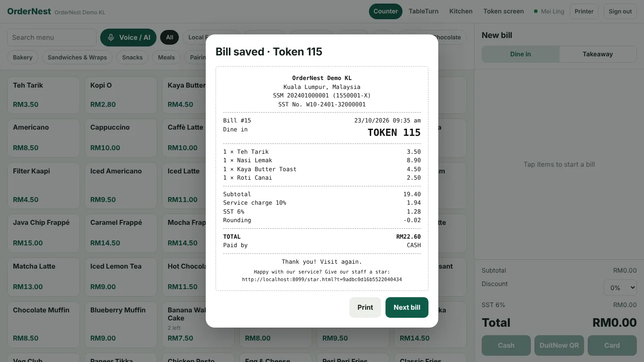Add Kopi O menu item

point(121,95)
